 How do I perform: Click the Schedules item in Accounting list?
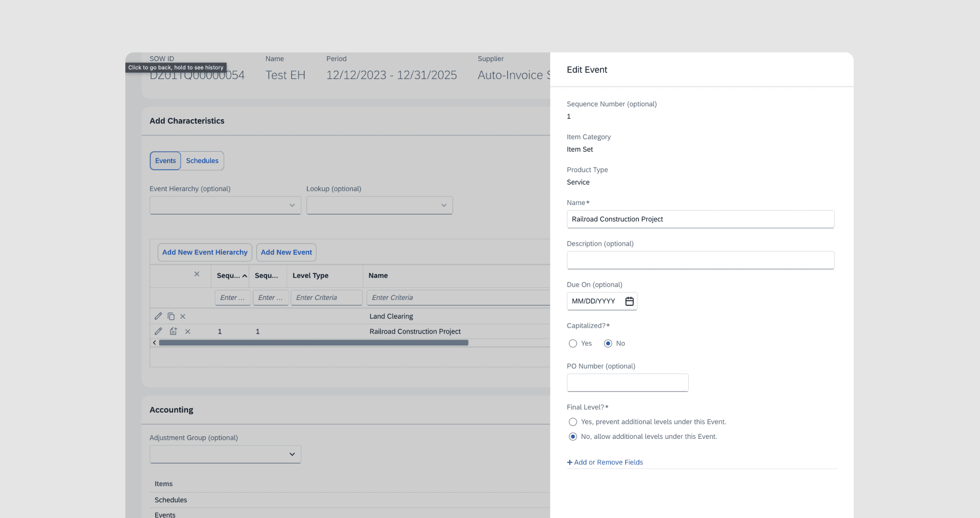pos(171,500)
